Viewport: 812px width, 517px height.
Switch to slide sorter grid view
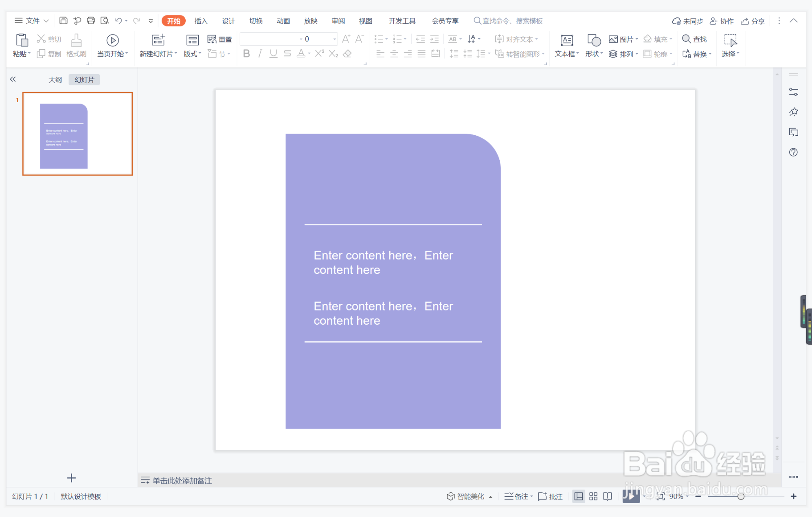coord(593,496)
